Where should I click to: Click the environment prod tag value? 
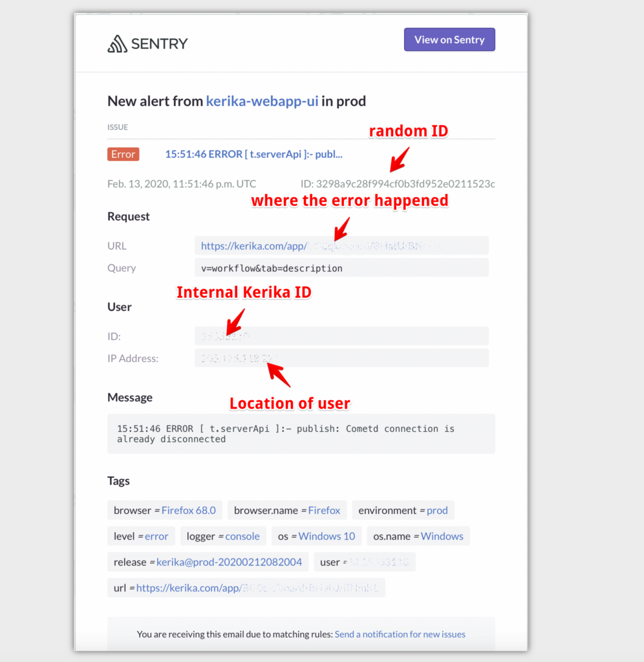[x=437, y=511]
